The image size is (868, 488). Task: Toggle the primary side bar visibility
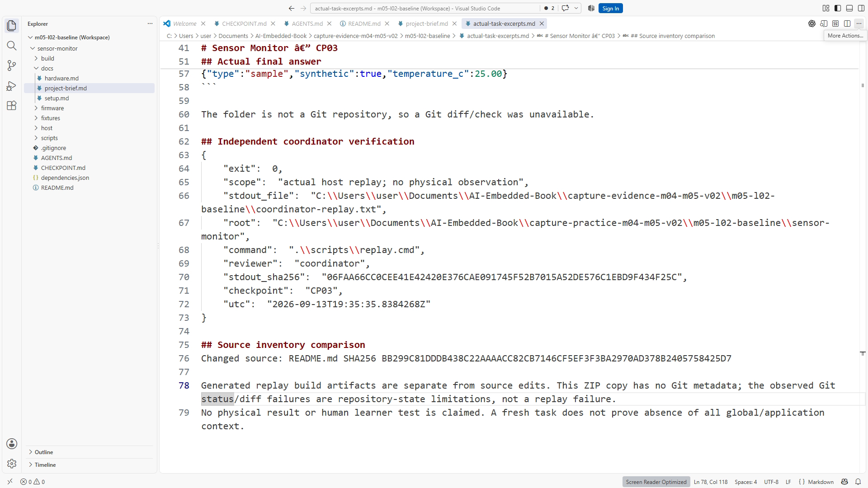838,8
